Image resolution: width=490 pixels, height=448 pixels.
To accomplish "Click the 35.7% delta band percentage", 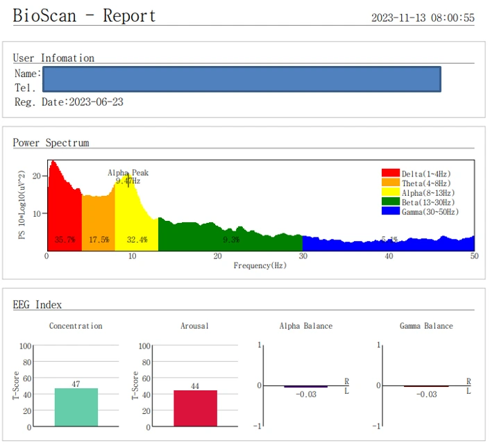I will (65, 240).
